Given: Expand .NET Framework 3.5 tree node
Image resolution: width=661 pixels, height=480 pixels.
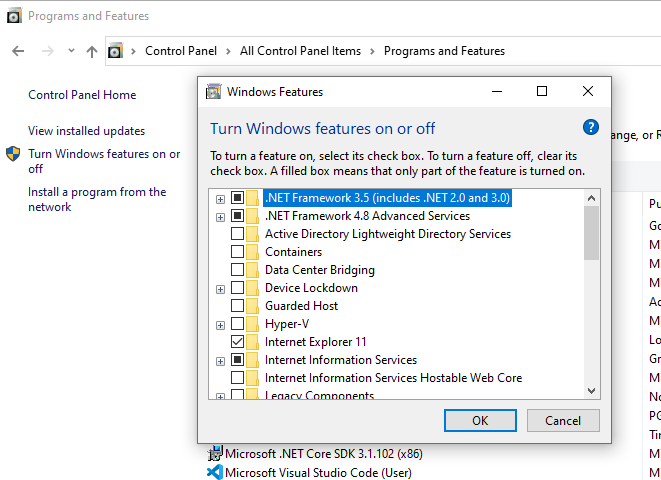Looking at the screenshot, I should (x=220, y=199).
